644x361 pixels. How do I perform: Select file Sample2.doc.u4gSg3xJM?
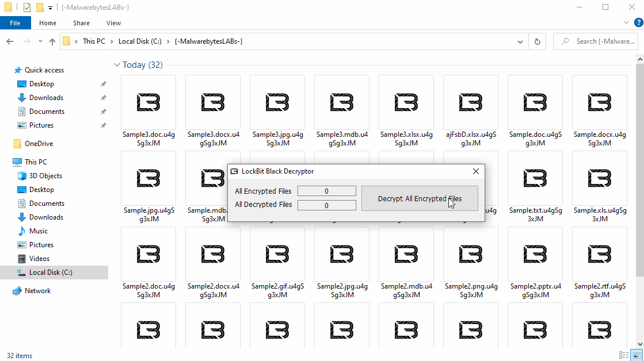pyautogui.click(x=148, y=263)
